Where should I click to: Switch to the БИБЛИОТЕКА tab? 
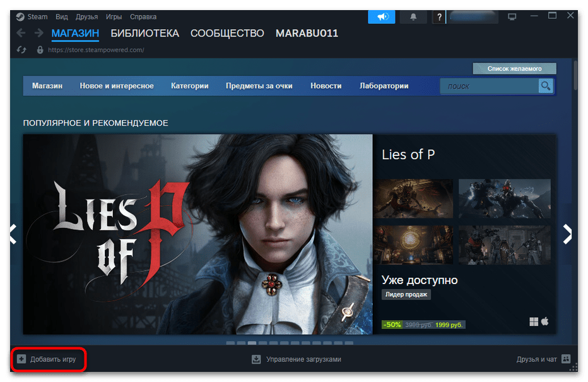pos(144,33)
